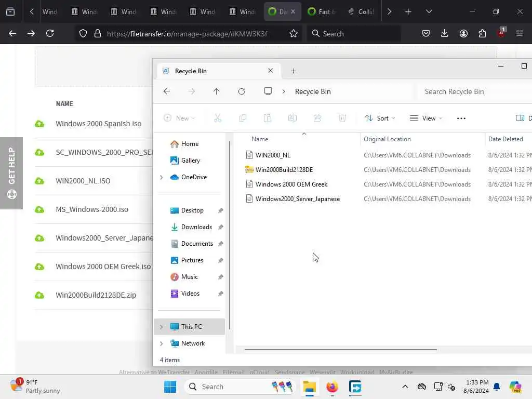532x399 pixels.
Task: Open the New dropdown in Explorer
Action: (179, 118)
